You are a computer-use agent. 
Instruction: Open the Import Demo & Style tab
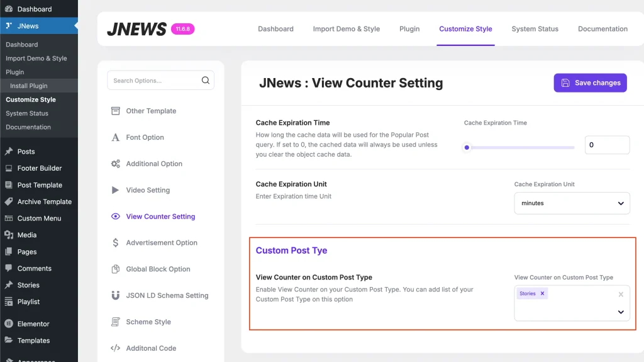click(346, 29)
